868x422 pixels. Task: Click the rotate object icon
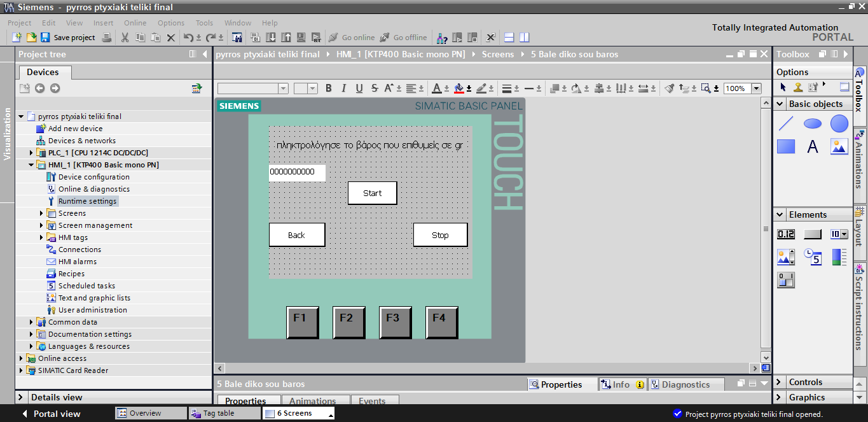click(575, 88)
